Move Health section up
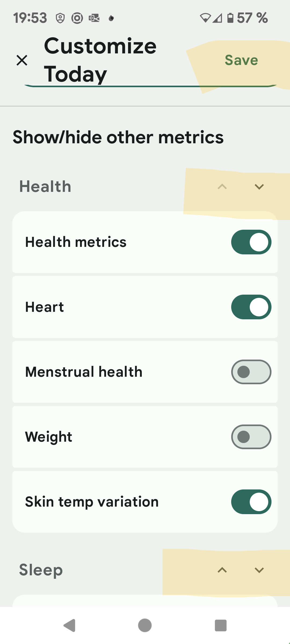 [x=222, y=186]
